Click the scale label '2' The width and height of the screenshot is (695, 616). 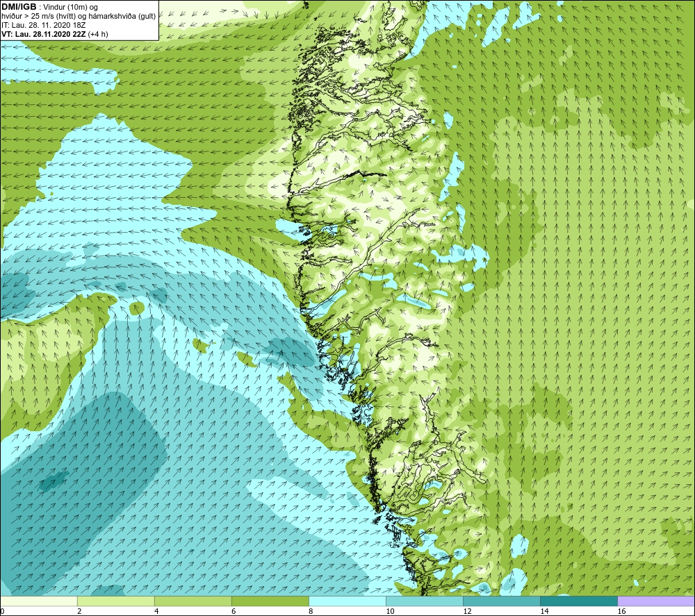pos(79,611)
